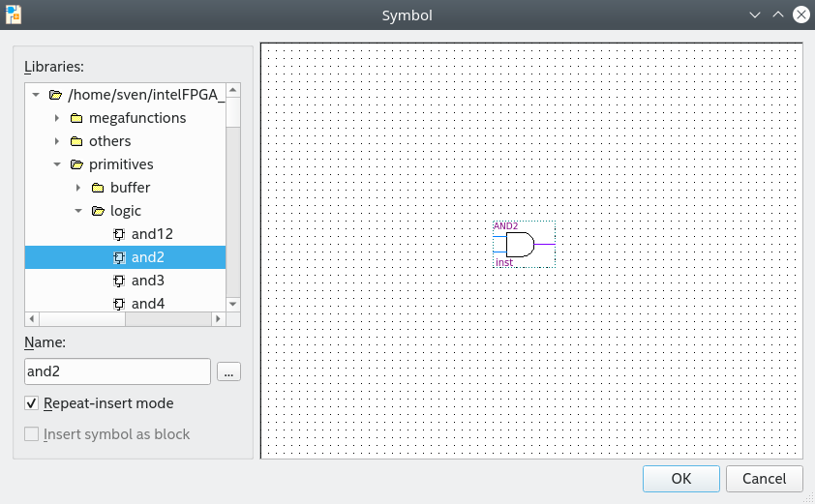Viewport: 815px width, 504px height.
Task: Click the and2 symbol icon in the tree
Action: coord(119,257)
